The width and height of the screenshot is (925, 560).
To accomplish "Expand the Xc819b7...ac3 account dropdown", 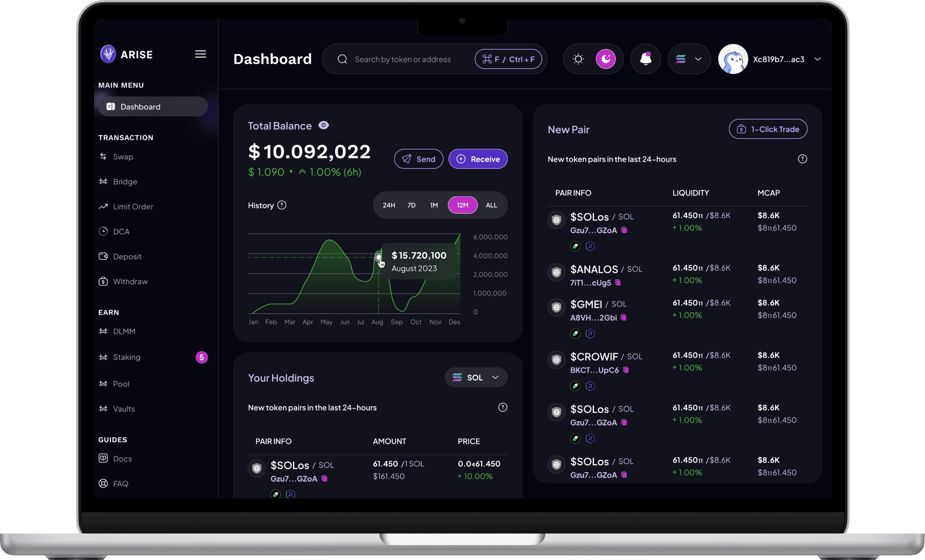I will [817, 59].
